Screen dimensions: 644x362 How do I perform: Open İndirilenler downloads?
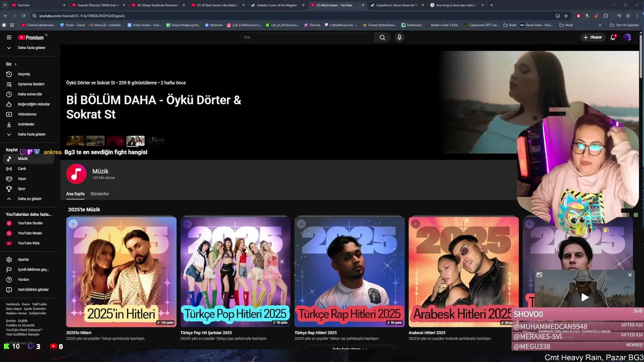[x=29, y=124]
